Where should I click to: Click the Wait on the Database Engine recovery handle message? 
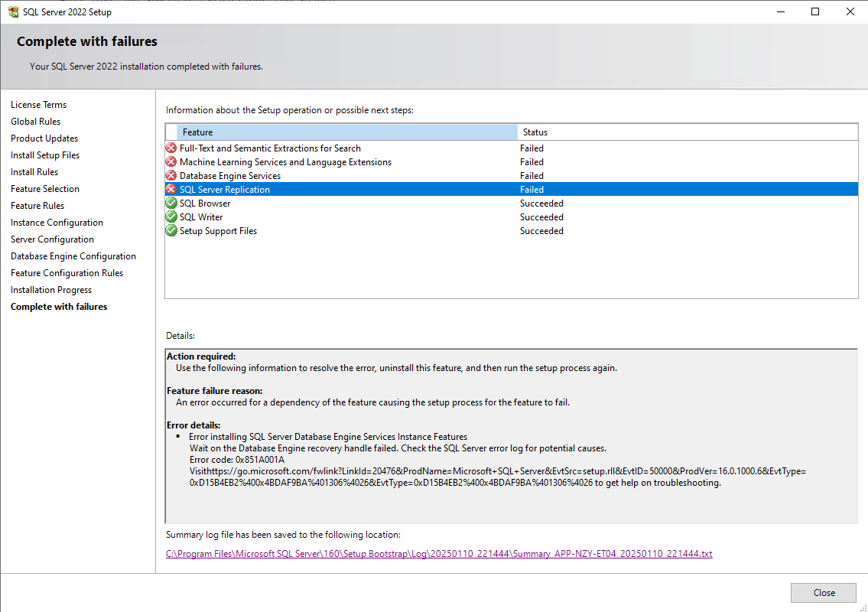(398, 448)
